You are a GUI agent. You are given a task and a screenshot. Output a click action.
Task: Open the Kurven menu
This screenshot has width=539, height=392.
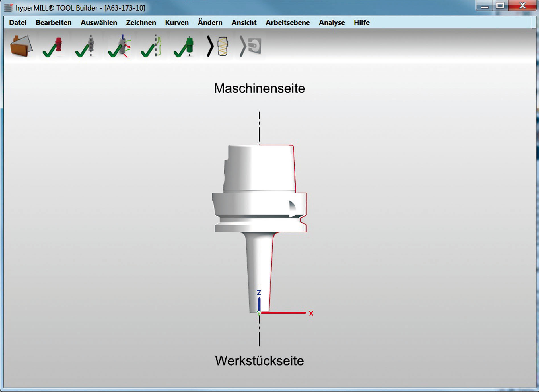[177, 23]
